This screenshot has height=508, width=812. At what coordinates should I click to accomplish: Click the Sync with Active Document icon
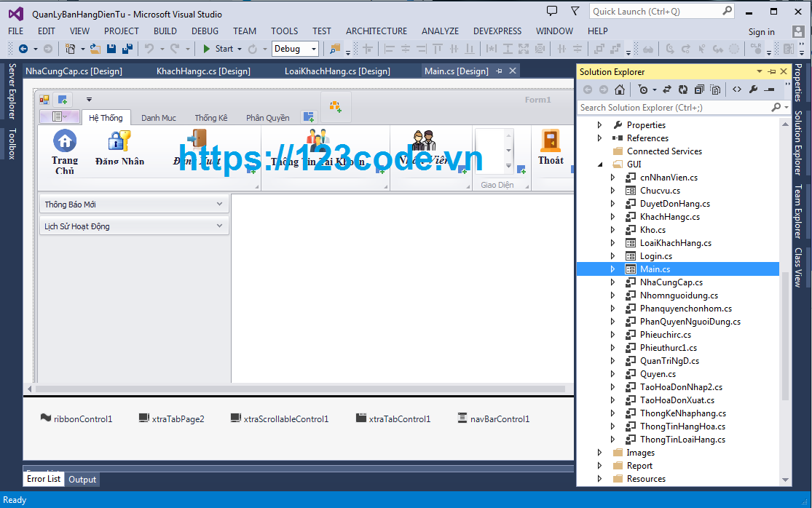point(666,90)
